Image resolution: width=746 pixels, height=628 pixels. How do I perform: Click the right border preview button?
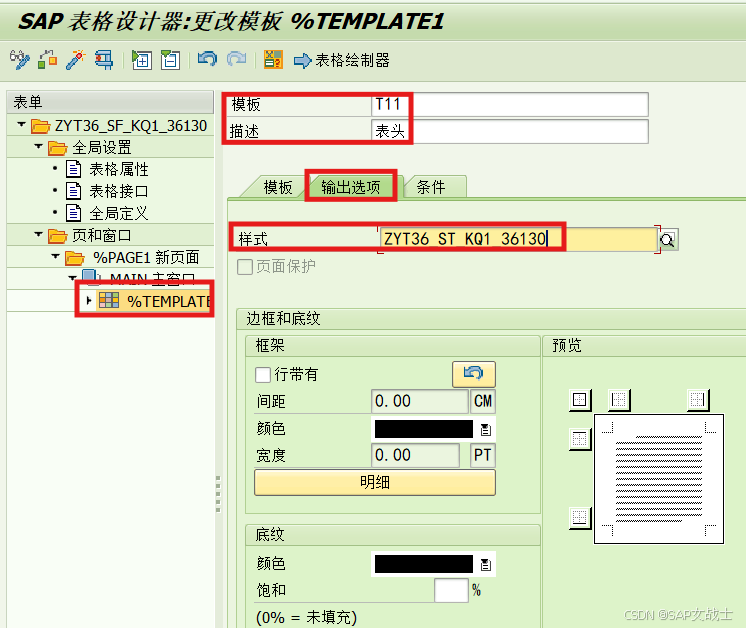[x=698, y=400]
